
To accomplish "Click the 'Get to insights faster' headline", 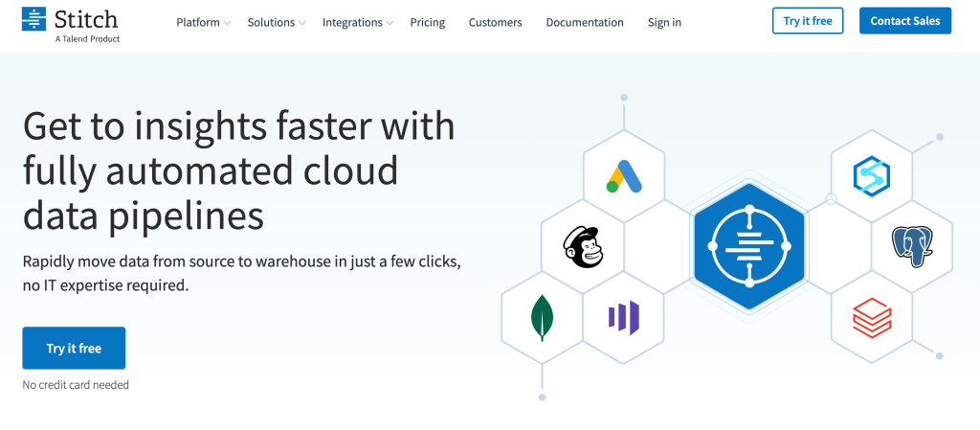I will pos(238,170).
